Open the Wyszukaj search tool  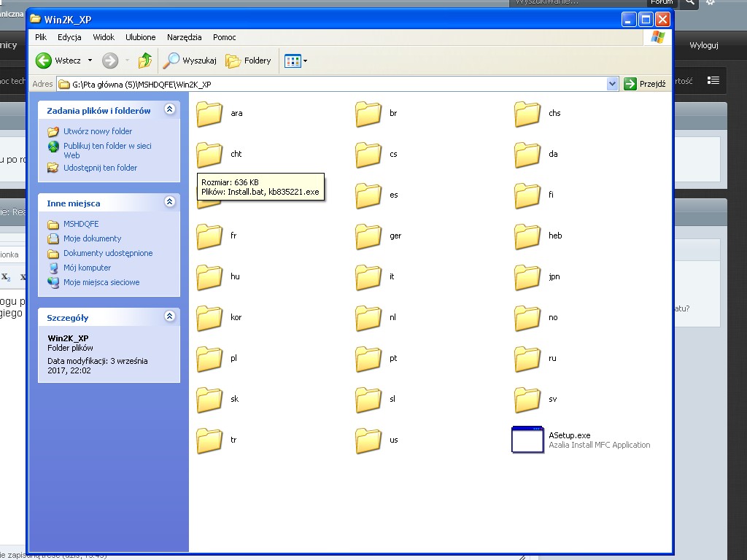pyautogui.click(x=189, y=61)
